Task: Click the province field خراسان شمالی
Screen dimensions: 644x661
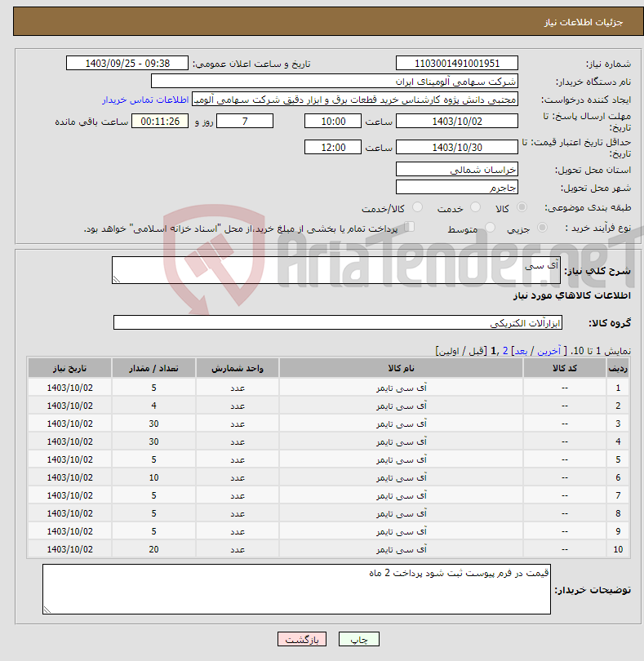Action: pyautogui.click(x=457, y=169)
